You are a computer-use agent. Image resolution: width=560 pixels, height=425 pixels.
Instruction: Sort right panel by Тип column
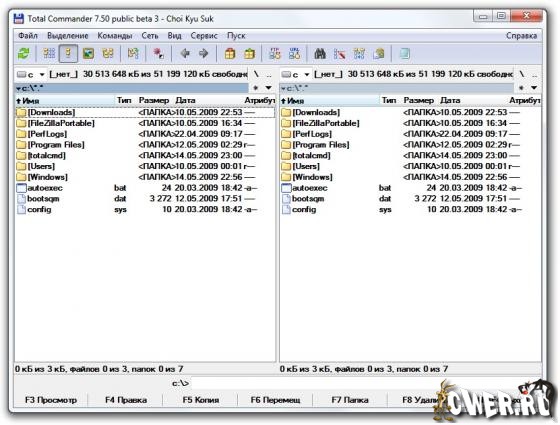[x=390, y=101]
